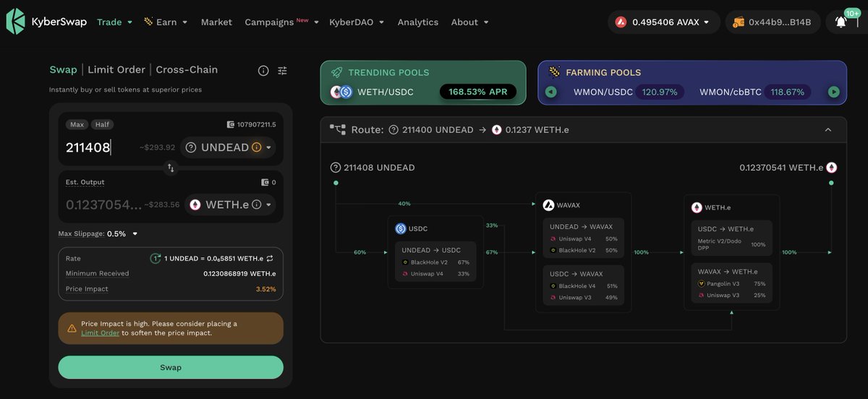
Task: Select the Swap tab
Action: tap(63, 69)
